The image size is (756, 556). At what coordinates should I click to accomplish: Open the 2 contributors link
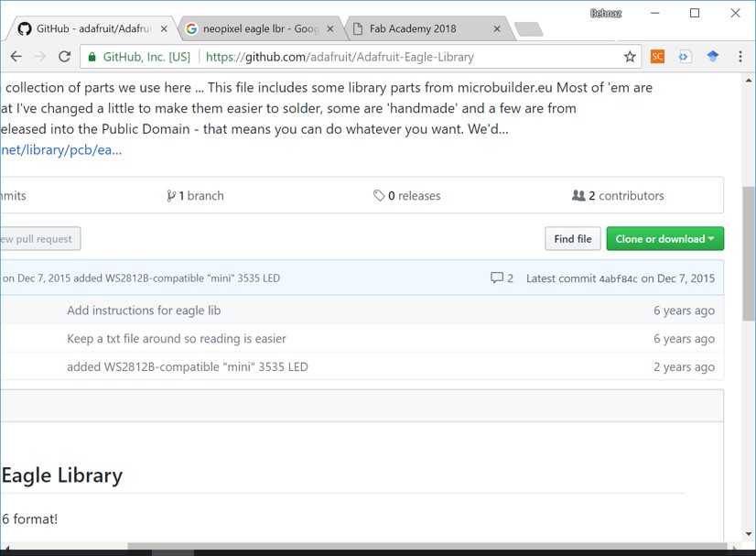click(618, 195)
